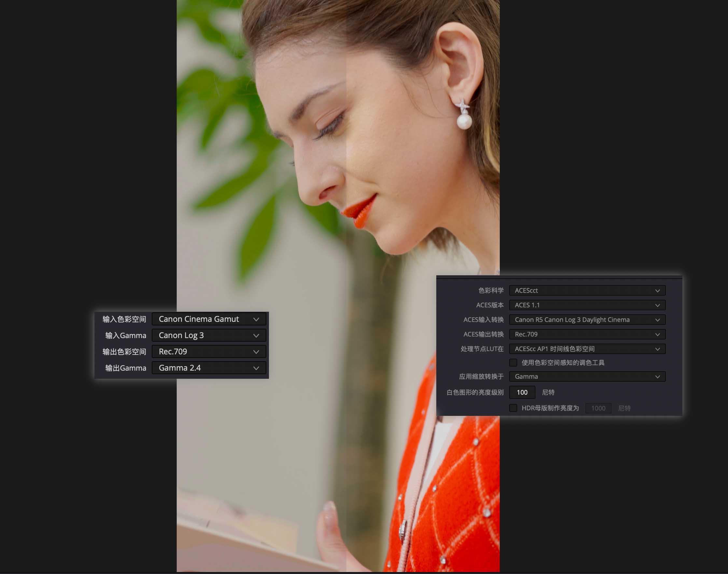Click the 白色图形的亮度级别 label text

[x=475, y=392]
